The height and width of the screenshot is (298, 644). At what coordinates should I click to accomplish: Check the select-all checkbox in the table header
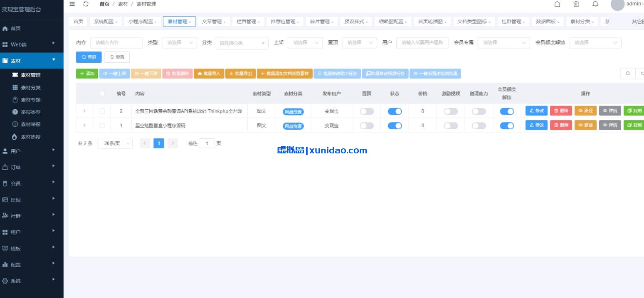tap(102, 93)
